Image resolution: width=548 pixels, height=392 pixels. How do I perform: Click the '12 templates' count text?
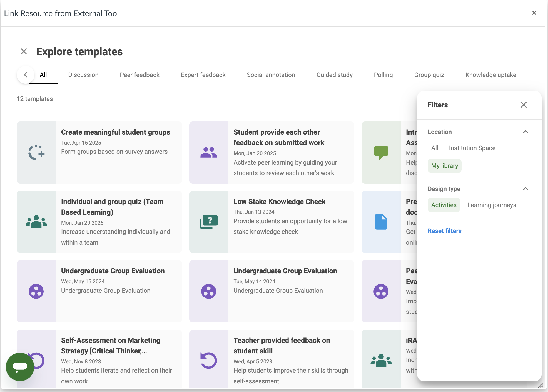coord(35,99)
